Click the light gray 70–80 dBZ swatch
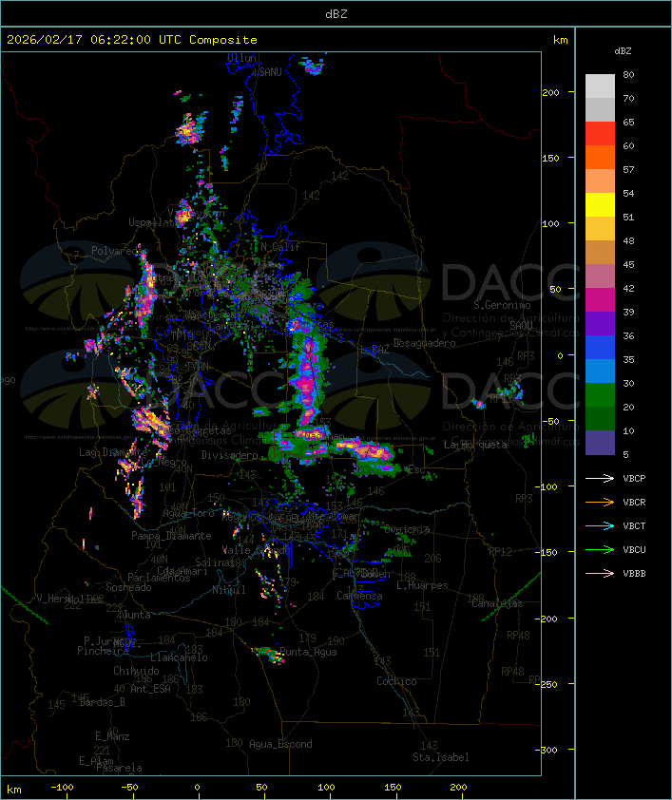The image size is (672, 800). pos(600,86)
